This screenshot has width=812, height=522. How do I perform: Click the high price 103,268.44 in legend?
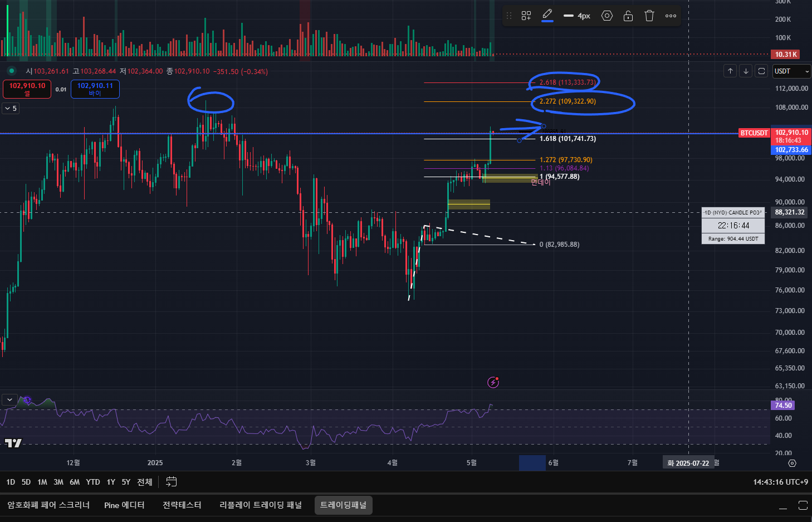[x=98, y=71]
